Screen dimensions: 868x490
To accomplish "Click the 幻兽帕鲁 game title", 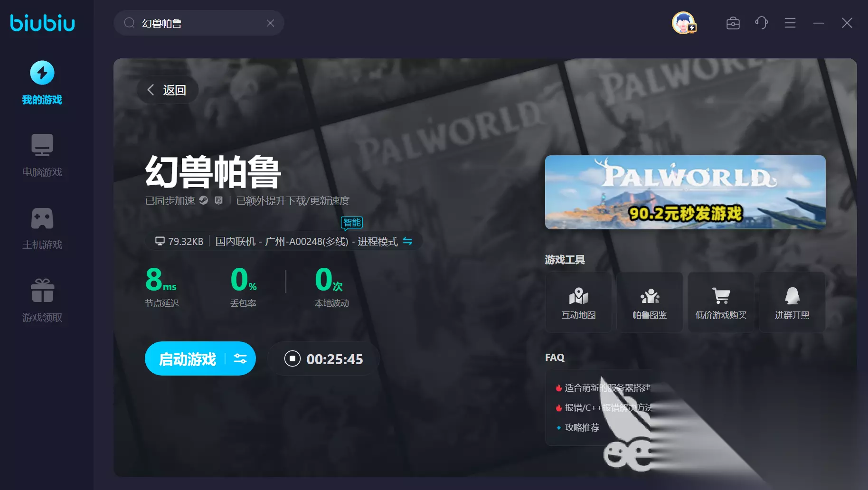I will (x=213, y=172).
